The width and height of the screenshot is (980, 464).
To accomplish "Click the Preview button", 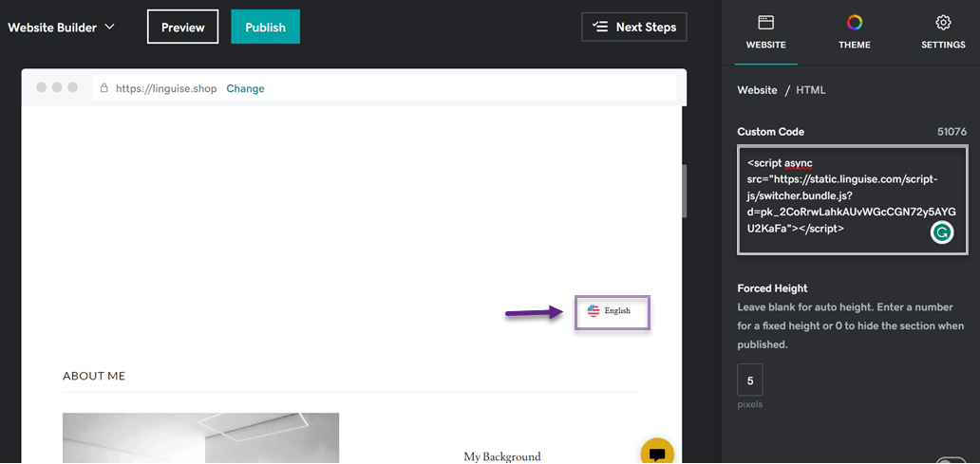I will click(x=182, y=27).
